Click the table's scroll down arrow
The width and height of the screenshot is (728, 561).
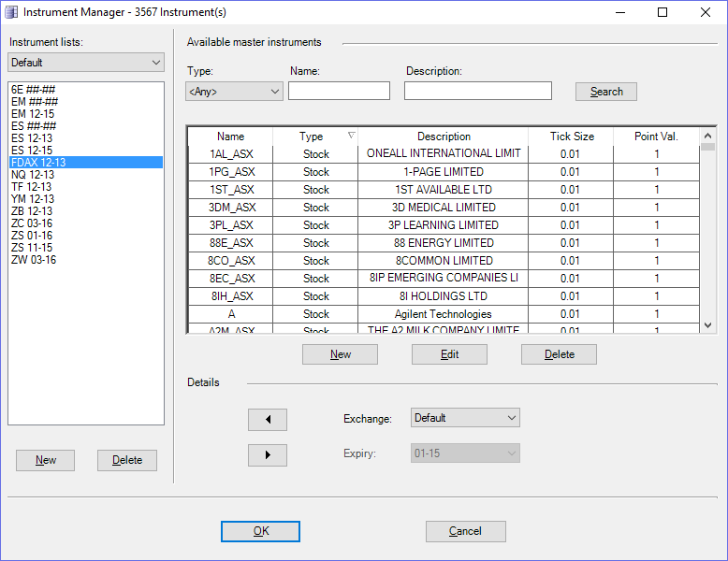(x=708, y=324)
